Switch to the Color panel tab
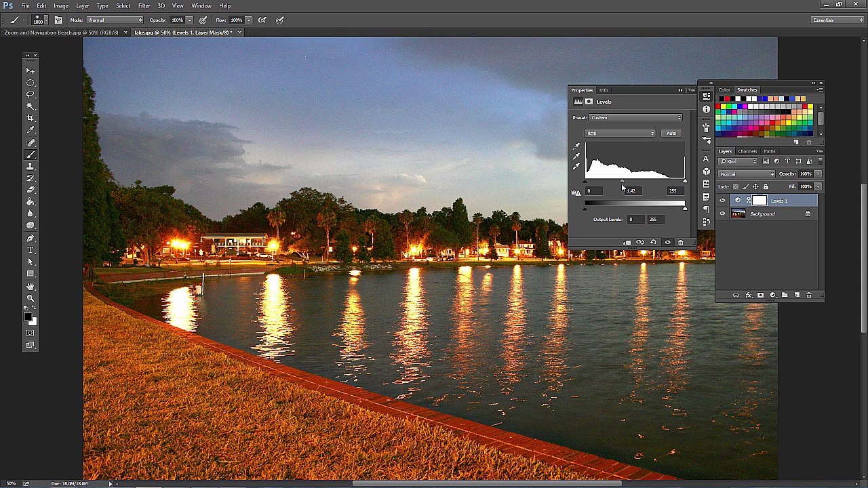The width and height of the screenshot is (868, 488). tap(724, 90)
